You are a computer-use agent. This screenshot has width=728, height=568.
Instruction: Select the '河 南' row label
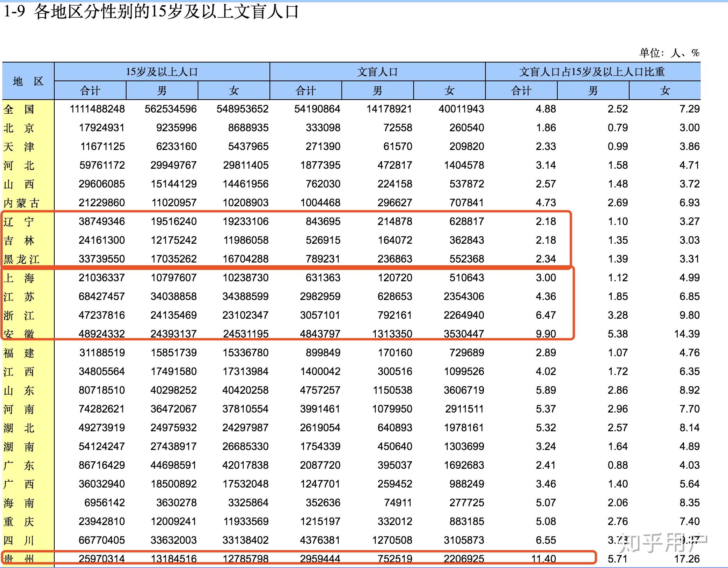(19, 409)
